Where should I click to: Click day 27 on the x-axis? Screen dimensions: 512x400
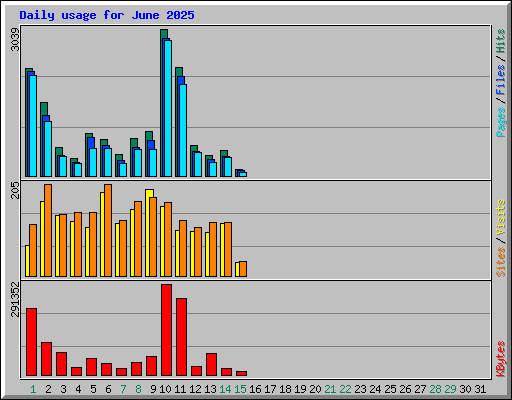coord(420,389)
